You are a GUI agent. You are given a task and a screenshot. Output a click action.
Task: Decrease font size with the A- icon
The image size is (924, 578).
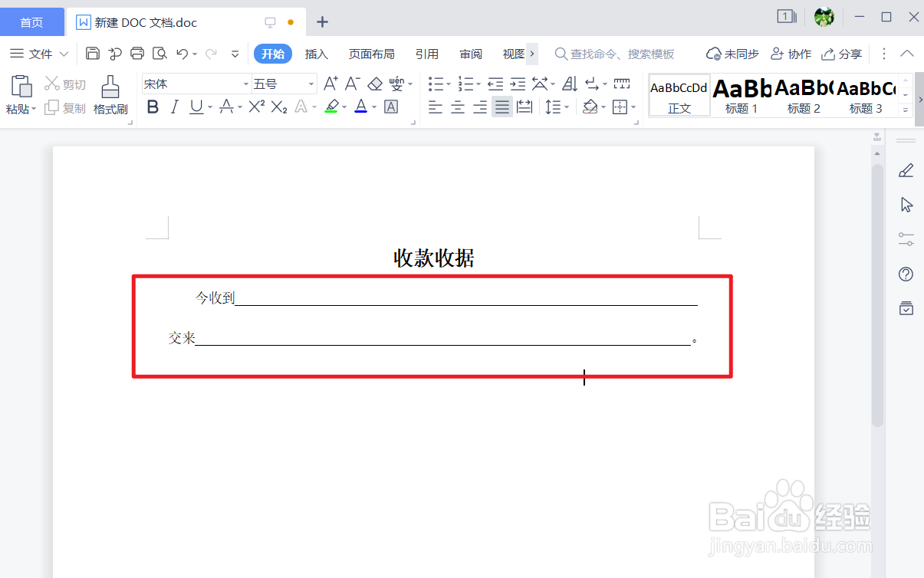tap(353, 84)
